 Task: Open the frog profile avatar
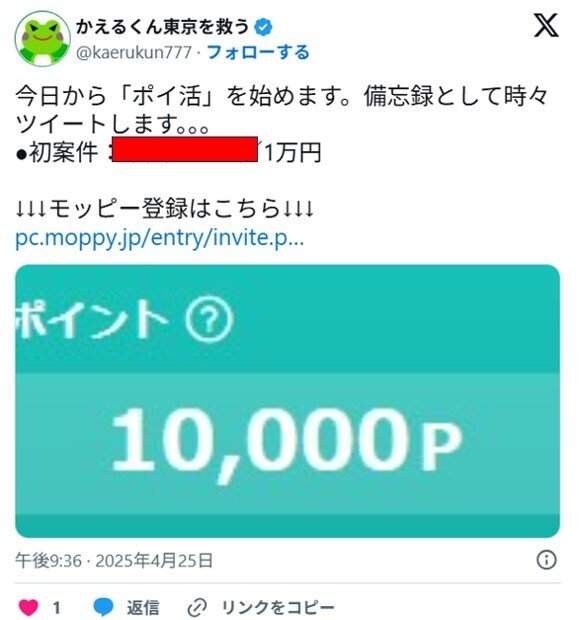pyautogui.click(x=43, y=39)
